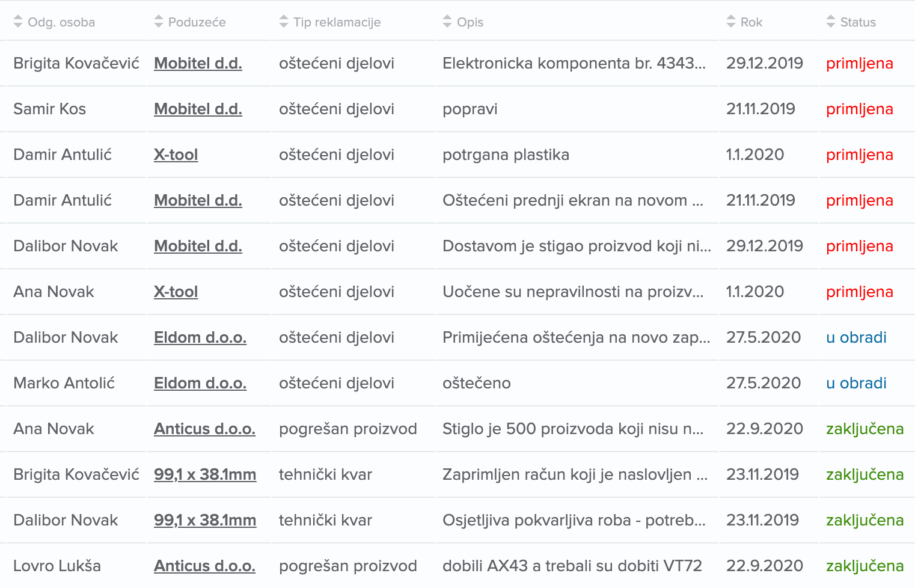Select the Opis column header text
915x588 pixels.
470,22
